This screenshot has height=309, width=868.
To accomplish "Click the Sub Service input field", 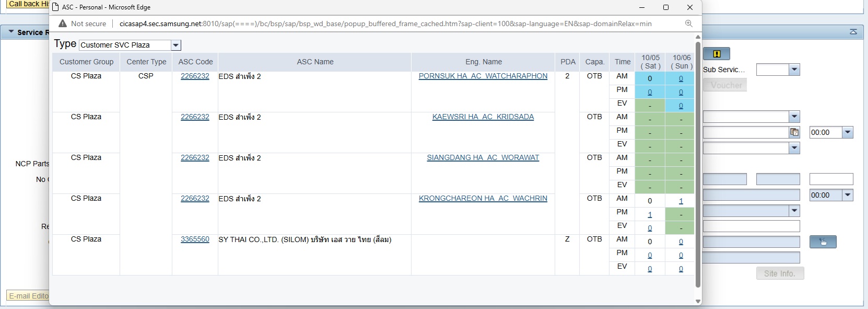I will click(x=772, y=70).
